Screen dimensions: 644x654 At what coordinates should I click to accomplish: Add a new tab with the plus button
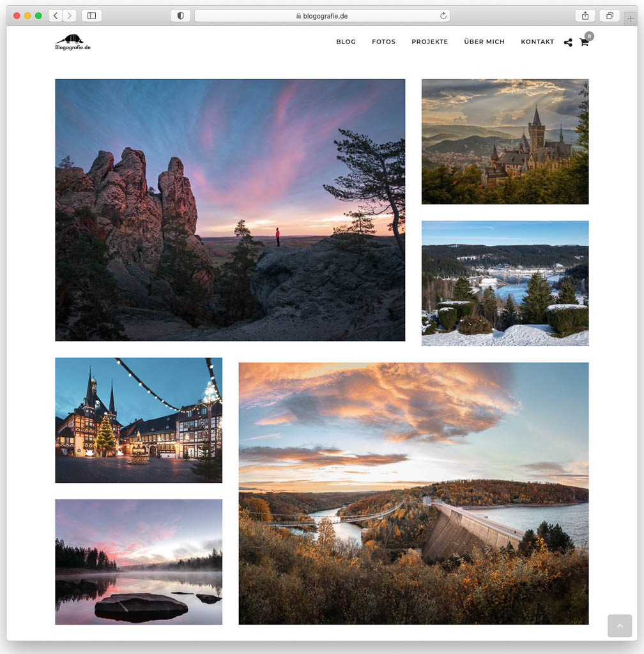[630, 19]
